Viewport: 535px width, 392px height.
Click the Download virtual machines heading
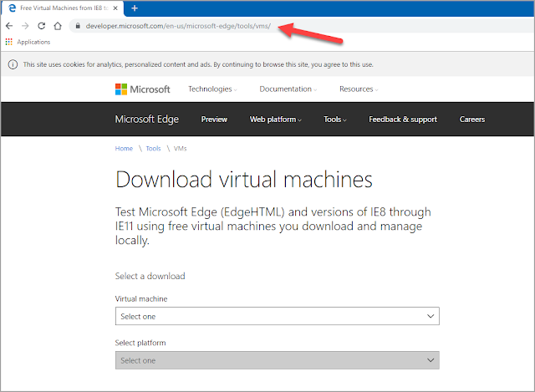pos(244,180)
